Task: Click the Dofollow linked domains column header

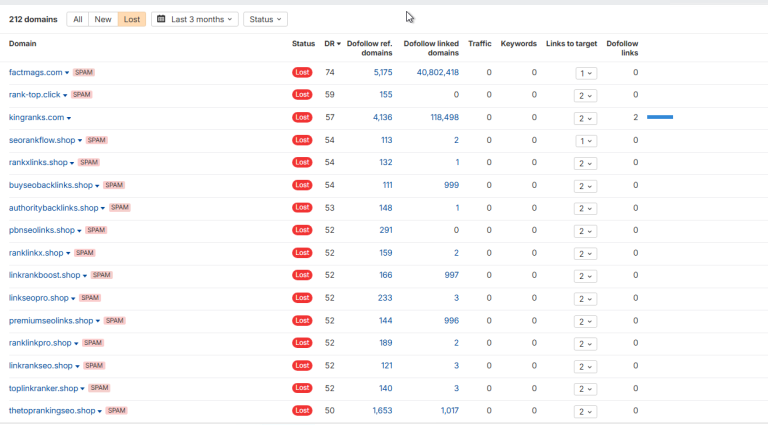Action: (x=431, y=48)
